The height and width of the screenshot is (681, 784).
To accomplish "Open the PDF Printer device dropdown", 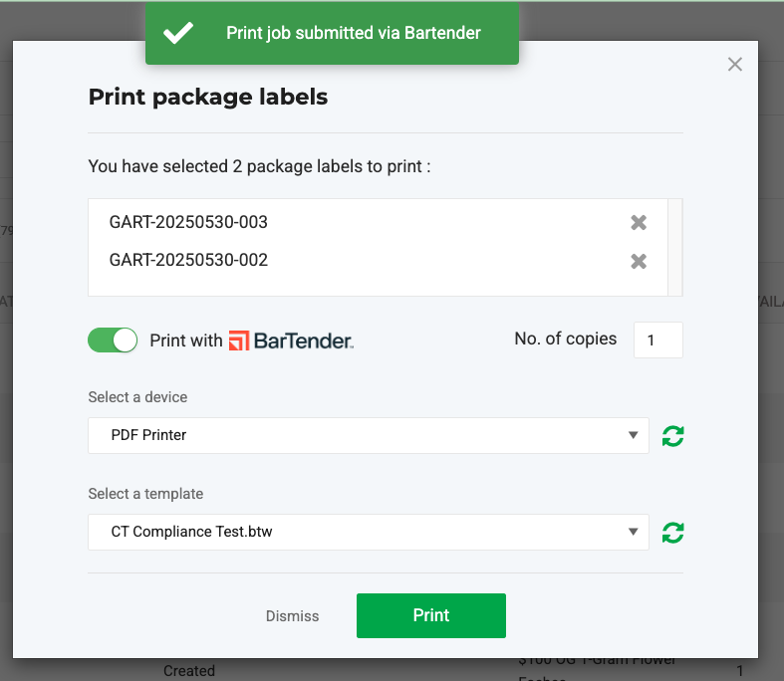I will tap(368, 436).
